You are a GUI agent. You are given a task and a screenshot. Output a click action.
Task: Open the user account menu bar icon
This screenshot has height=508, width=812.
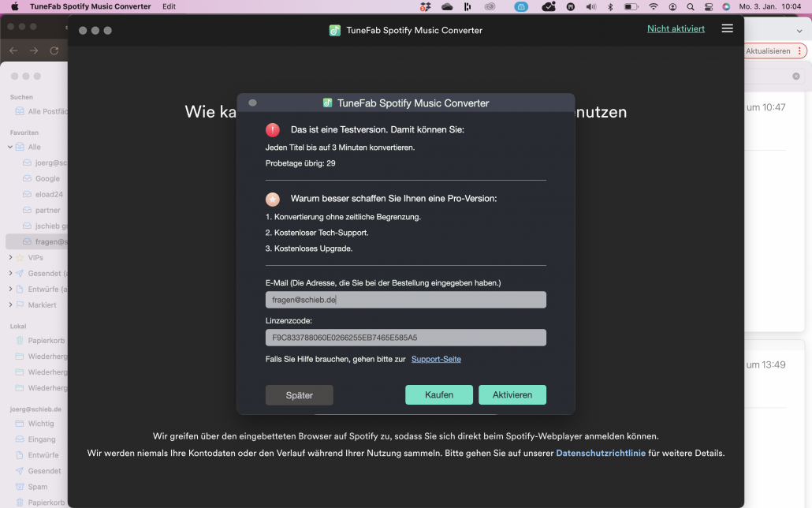click(x=672, y=7)
